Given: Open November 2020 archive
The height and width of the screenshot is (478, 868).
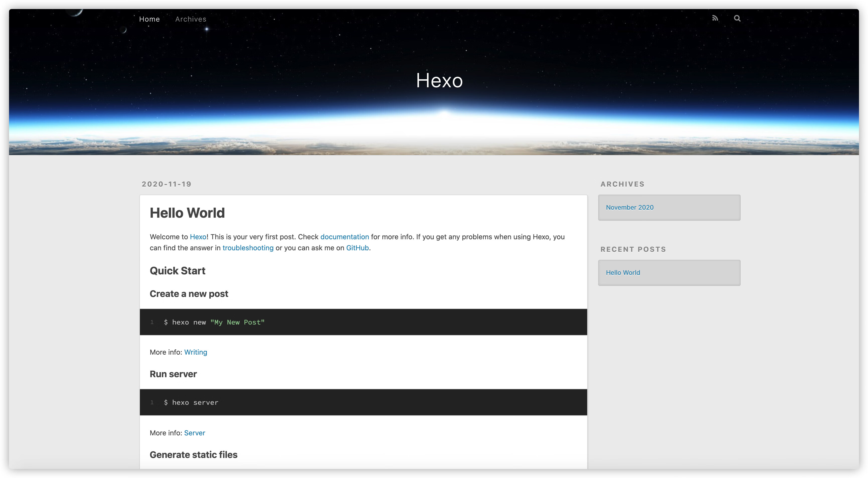Looking at the screenshot, I should (x=629, y=207).
